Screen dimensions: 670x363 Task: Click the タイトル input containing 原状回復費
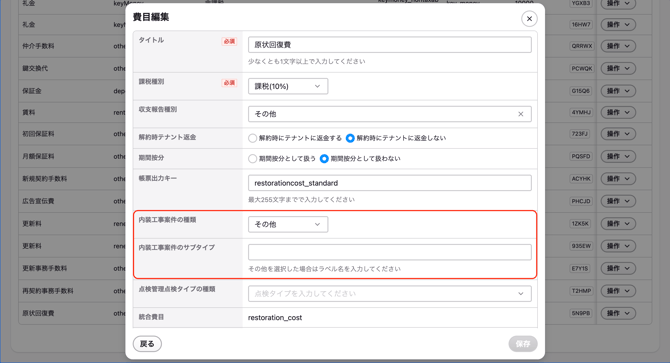click(x=390, y=45)
